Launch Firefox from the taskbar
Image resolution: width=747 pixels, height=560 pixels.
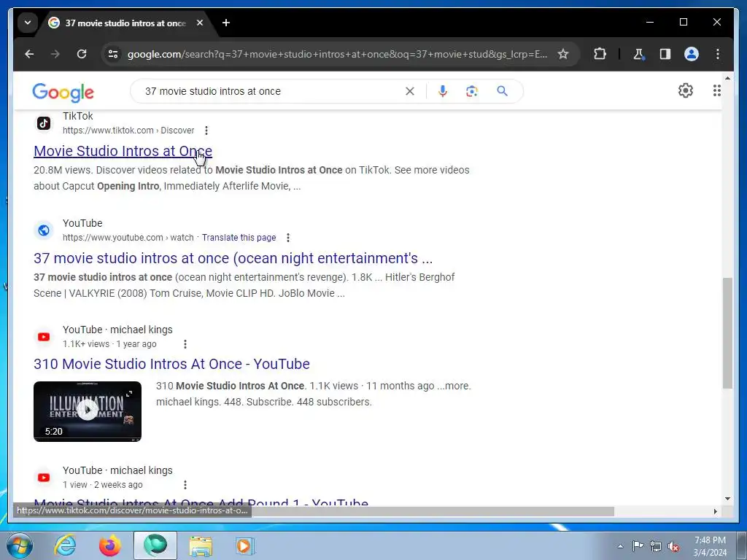point(109,545)
